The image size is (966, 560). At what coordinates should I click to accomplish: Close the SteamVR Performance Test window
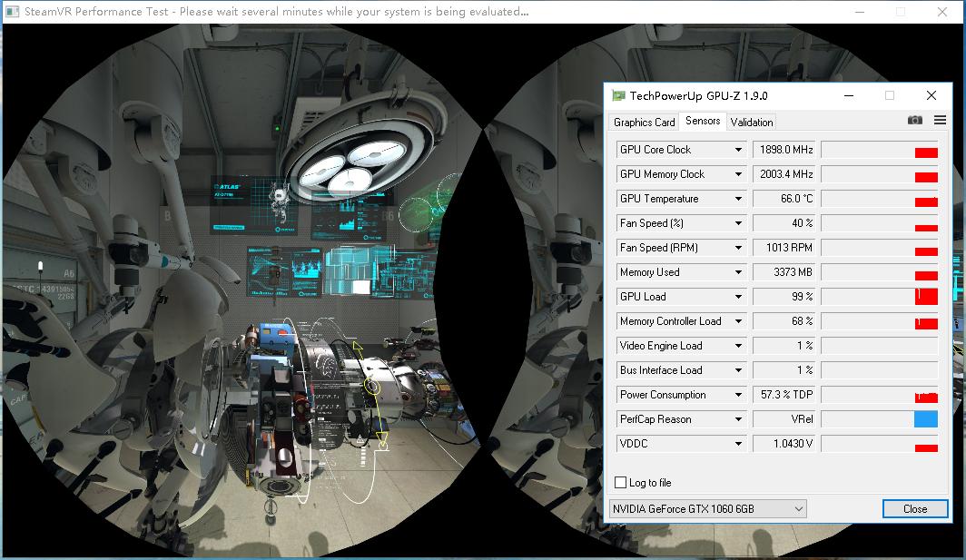click(x=941, y=12)
